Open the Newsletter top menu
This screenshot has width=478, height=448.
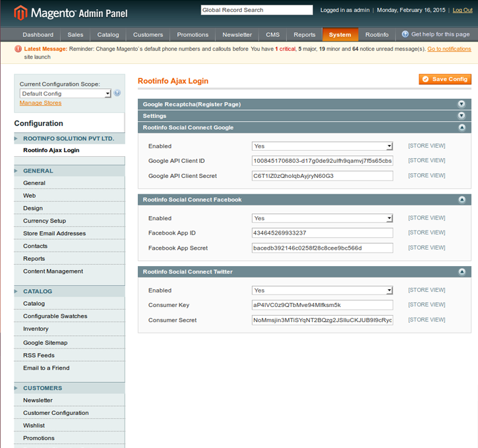click(x=237, y=35)
